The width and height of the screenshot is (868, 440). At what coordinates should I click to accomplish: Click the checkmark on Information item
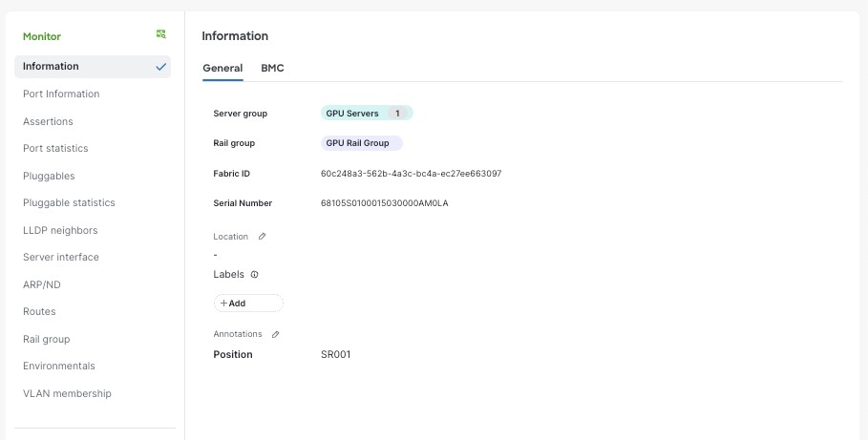pyautogui.click(x=161, y=67)
